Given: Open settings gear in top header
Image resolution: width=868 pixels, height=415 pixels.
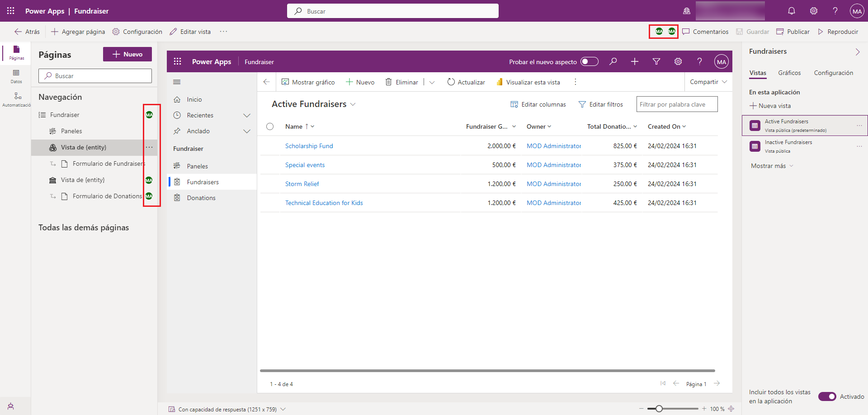Looking at the screenshot, I should (x=814, y=11).
